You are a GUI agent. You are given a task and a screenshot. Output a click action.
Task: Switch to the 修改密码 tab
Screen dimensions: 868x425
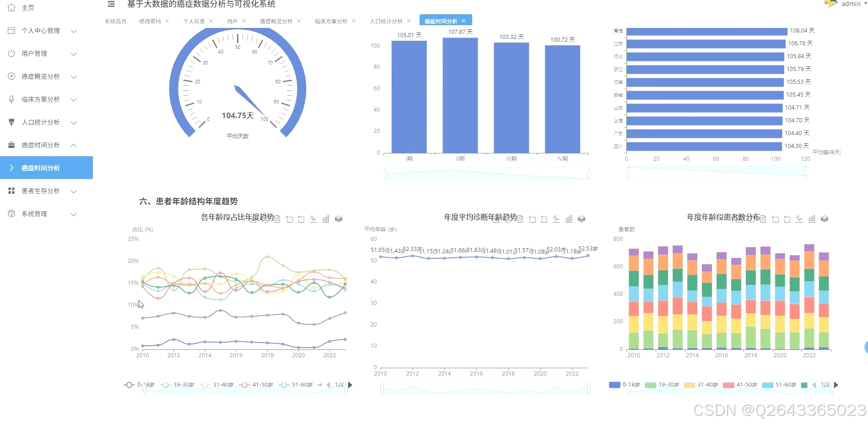tap(150, 22)
